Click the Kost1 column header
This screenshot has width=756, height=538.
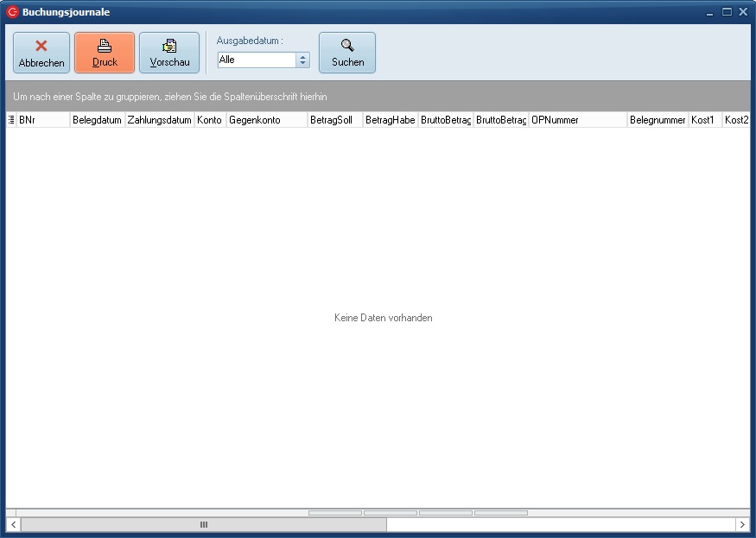pyautogui.click(x=704, y=120)
